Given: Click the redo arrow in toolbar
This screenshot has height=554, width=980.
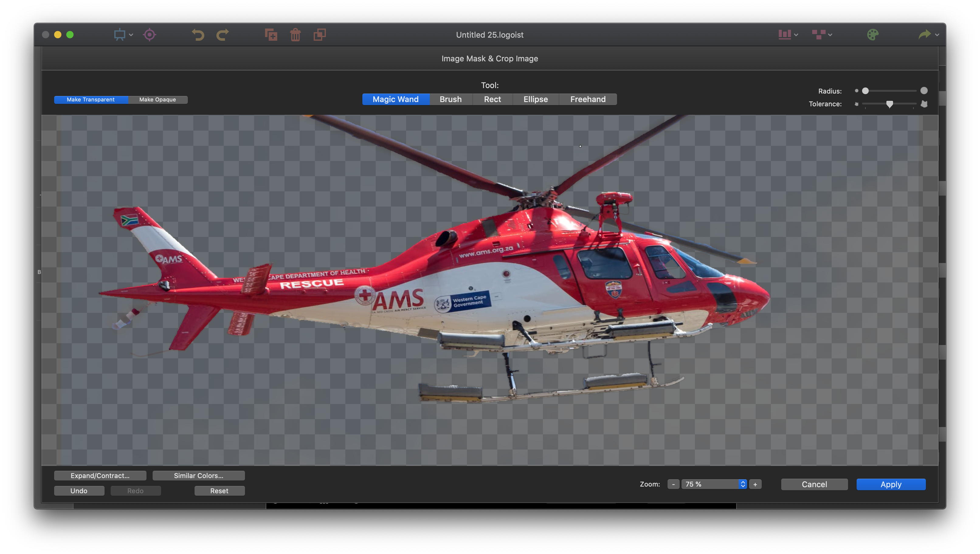Looking at the screenshot, I should point(223,35).
